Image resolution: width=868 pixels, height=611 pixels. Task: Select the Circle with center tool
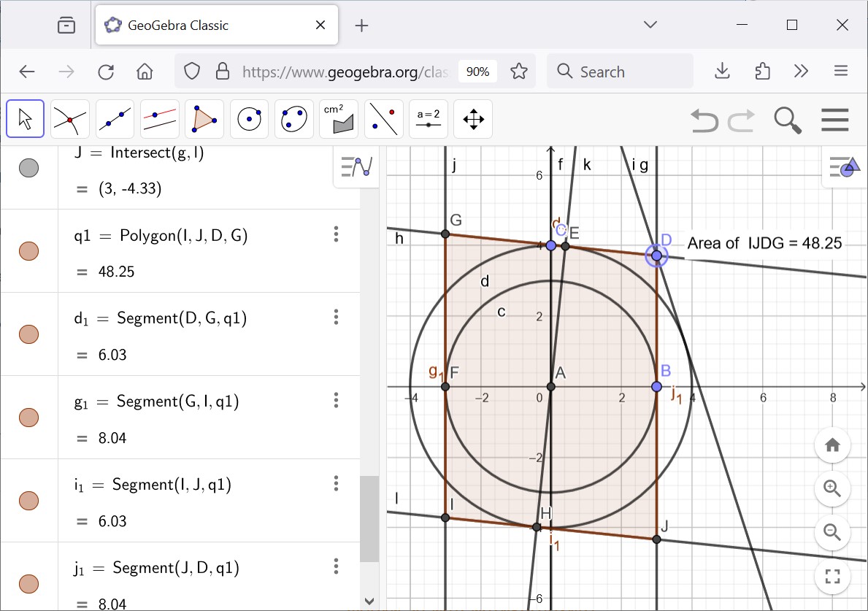coord(249,118)
